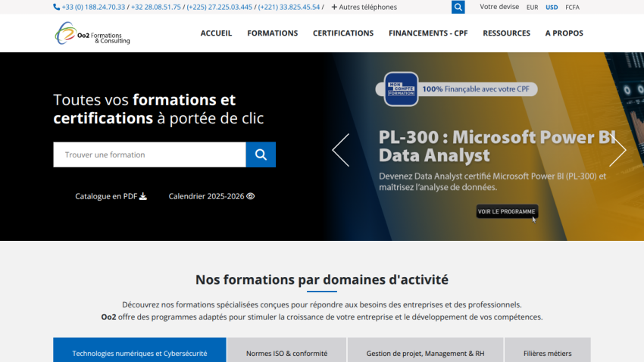The image size is (644, 362).
Task: Open the CERTIFICATIONS menu
Action: [x=343, y=33]
